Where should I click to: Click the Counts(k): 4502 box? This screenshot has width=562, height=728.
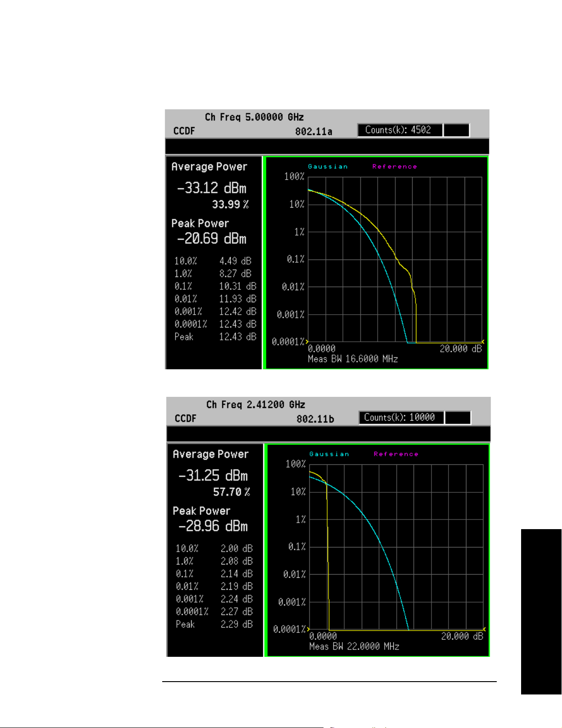400,130
